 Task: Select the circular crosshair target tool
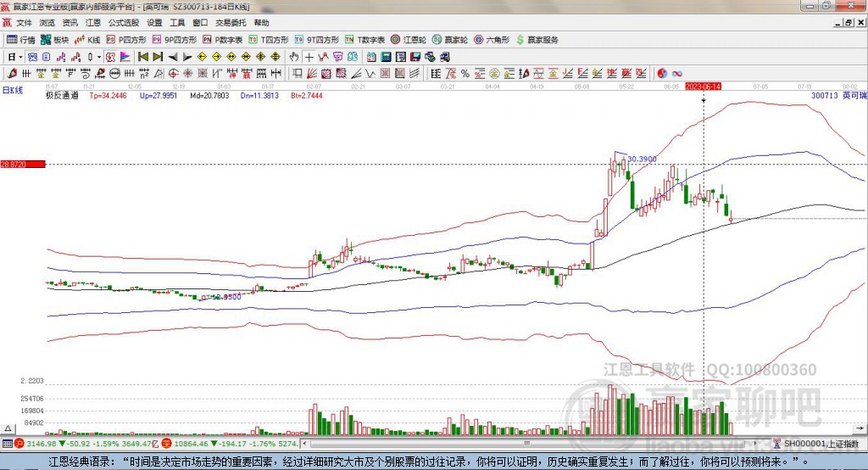coord(173,73)
